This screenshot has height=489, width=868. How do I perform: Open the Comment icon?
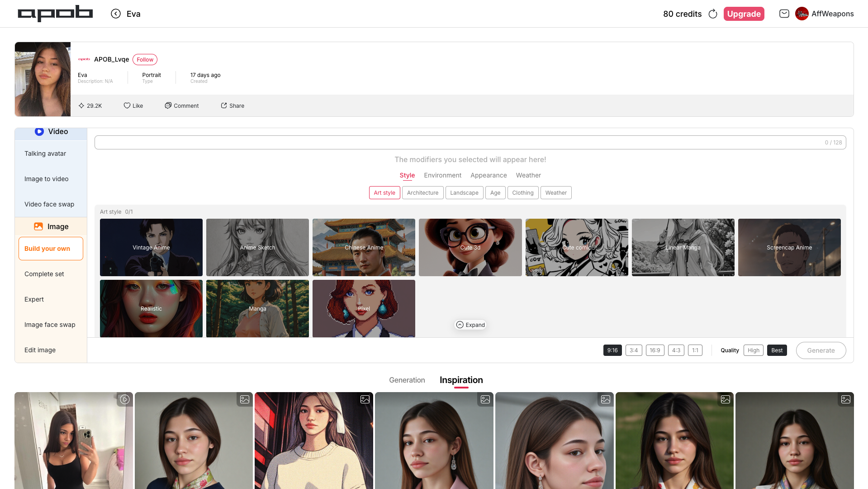click(168, 105)
